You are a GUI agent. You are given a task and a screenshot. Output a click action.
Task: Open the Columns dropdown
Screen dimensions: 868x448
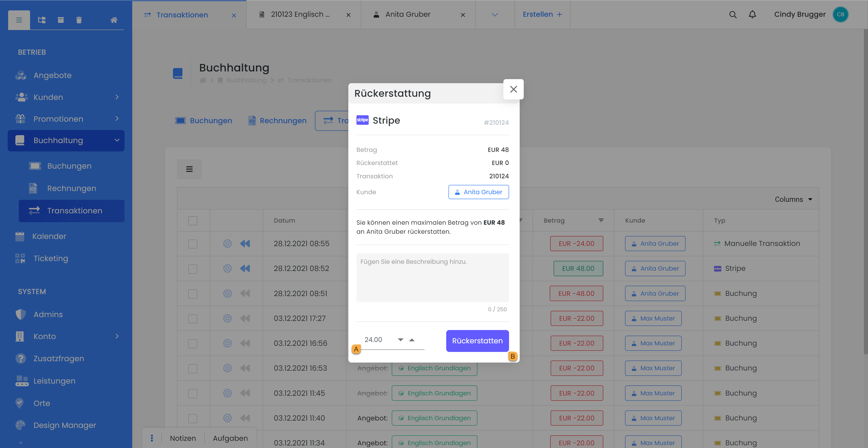793,199
